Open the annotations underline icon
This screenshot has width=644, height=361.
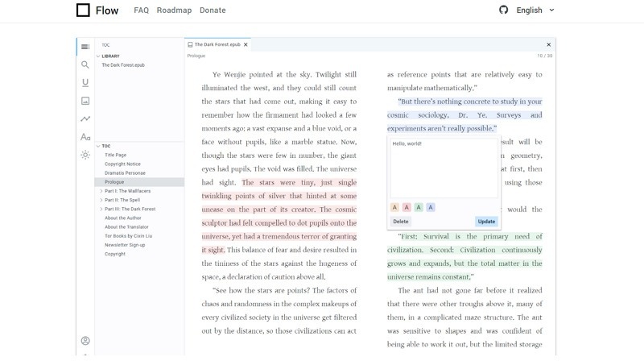85,83
